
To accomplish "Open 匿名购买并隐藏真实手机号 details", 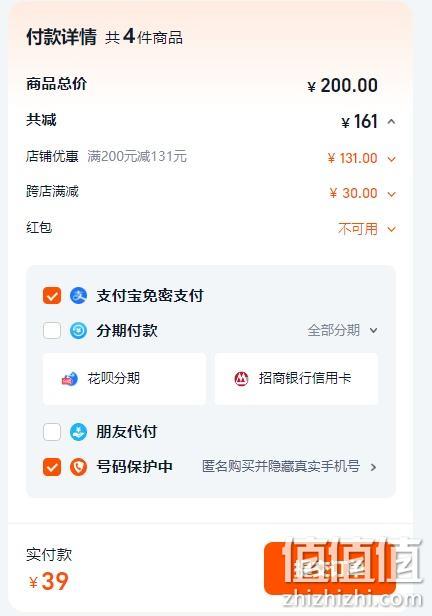I will (289, 467).
